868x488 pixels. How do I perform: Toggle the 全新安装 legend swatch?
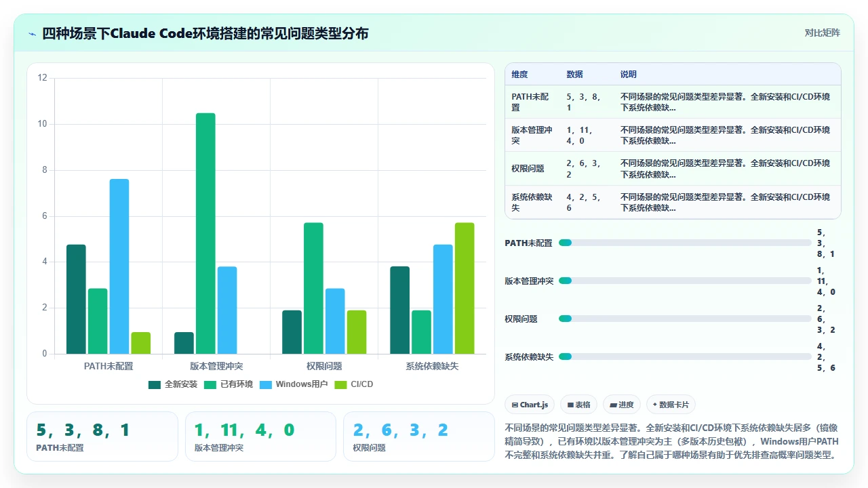[155, 384]
